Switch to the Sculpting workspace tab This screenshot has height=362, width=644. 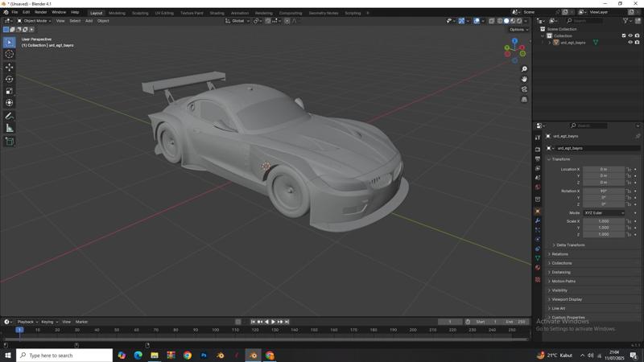(140, 13)
